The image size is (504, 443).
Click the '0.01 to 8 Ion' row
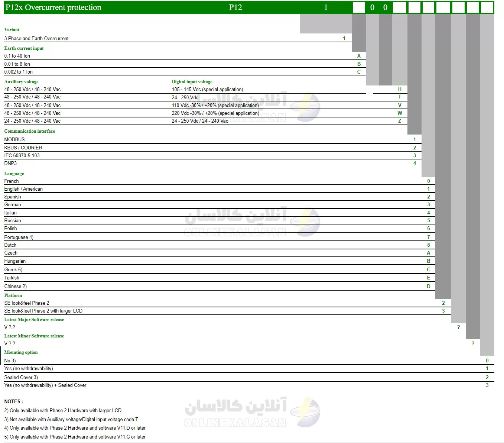185,64
